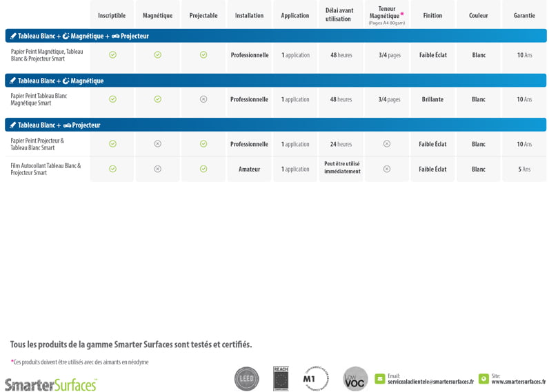Click Projectable checkmark for Papier Peint Projecteur & Tableau Blanc
Viewport: 549px width, 392px height.
(203, 144)
